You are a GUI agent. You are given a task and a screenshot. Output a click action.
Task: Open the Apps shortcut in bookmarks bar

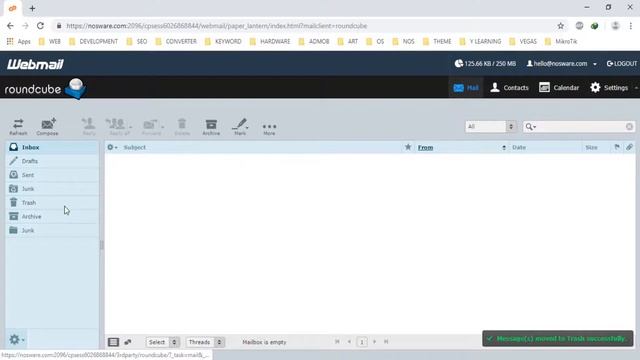19,41
